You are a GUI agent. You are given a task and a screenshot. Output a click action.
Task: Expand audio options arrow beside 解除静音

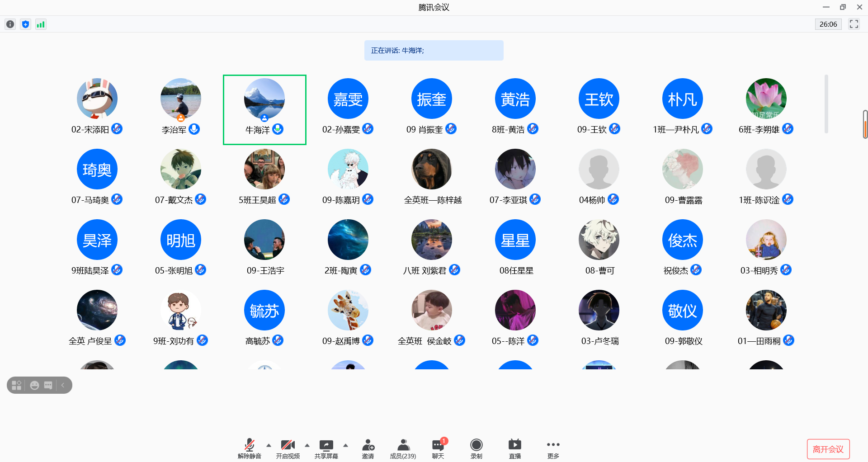[x=269, y=445]
